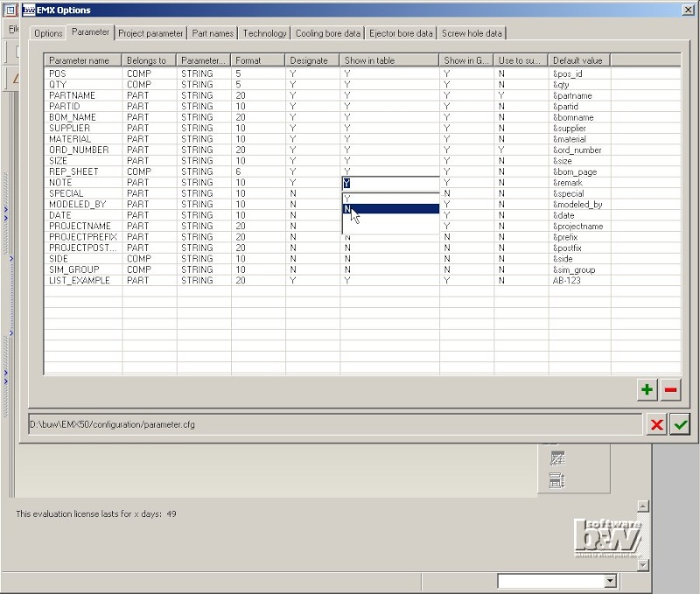Click the Show in G... column header
The image size is (700, 594).
point(466,60)
